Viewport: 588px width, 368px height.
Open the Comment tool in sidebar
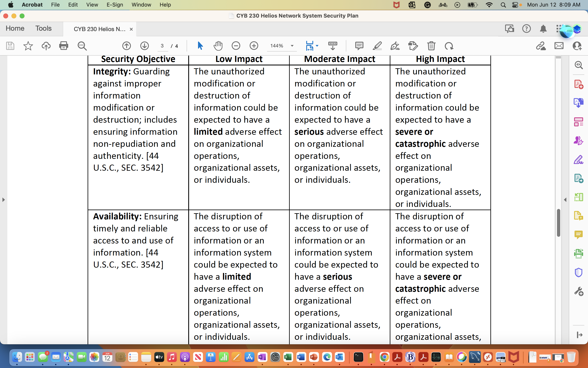pos(579,235)
